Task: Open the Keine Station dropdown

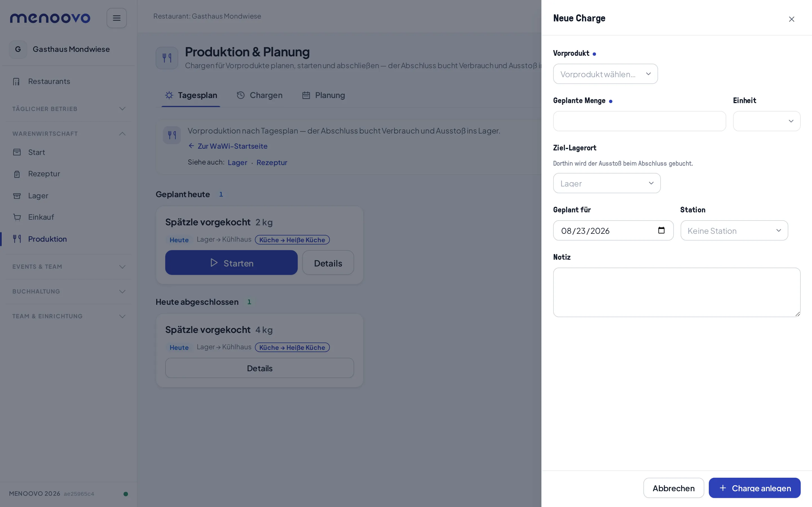Action: pyautogui.click(x=734, y=230)
